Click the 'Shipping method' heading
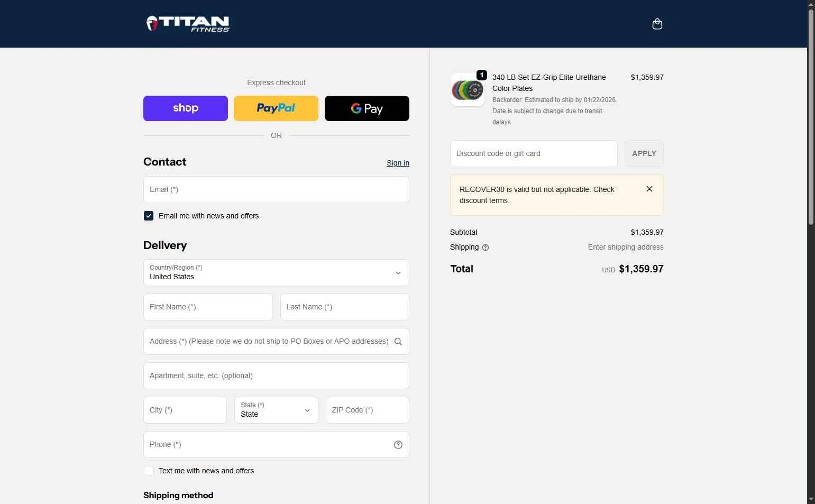 tap(178, 496)
